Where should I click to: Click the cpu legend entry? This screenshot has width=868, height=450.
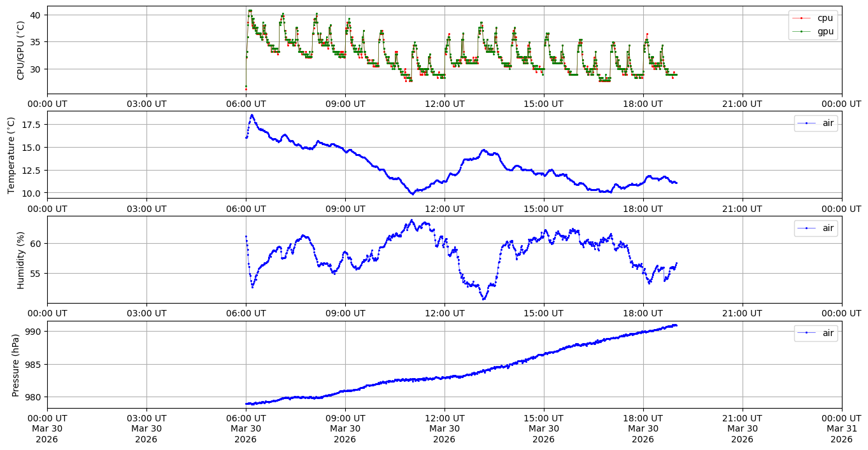(825, 18)
